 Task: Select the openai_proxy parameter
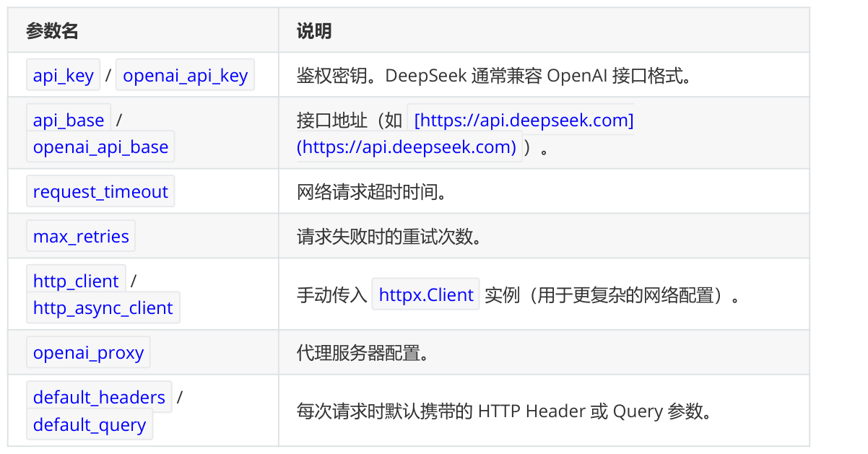tap(89, 353)
